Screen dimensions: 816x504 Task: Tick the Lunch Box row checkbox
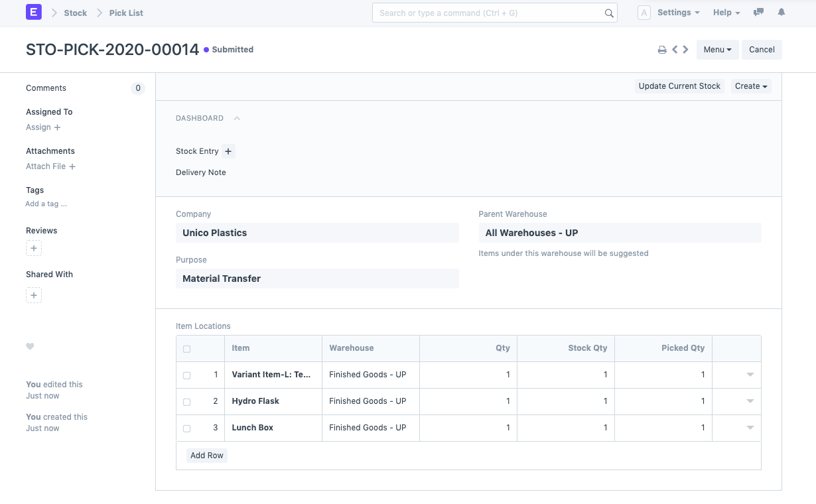[x=186, y=428]
